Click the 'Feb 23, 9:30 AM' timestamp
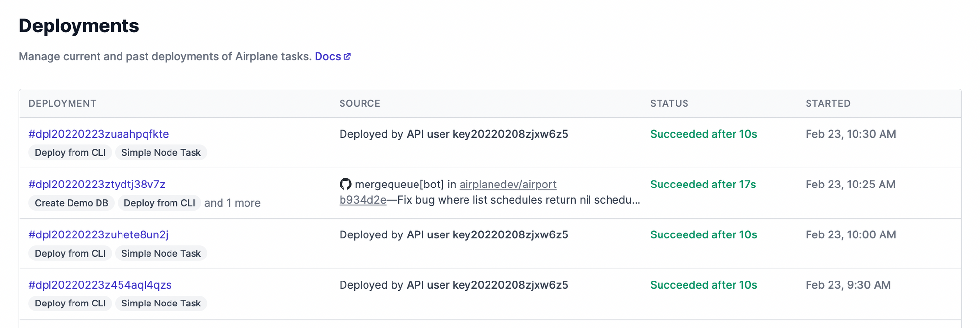This screenshot has width=980, height=328. 848,285
